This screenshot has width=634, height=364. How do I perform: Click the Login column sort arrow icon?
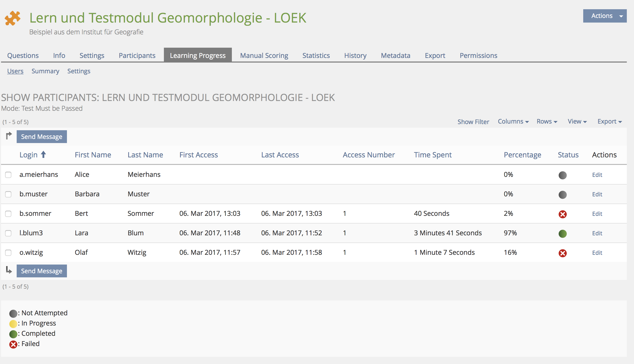click(44, 155)
